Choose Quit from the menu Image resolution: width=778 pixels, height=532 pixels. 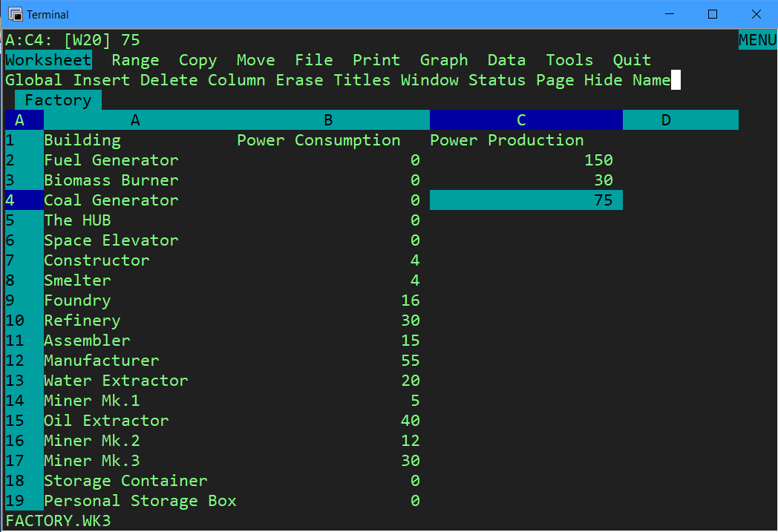pyautogui.click(x=632, y=60)
